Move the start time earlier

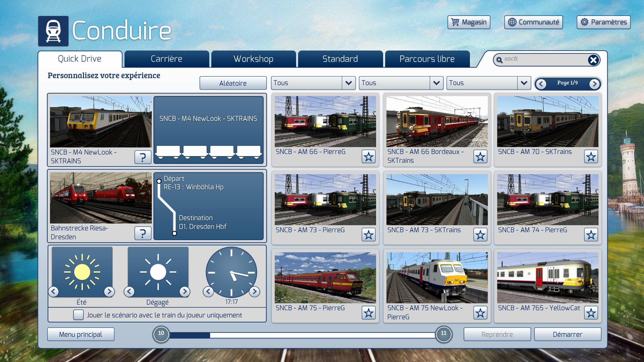click(x=208, y=292)
